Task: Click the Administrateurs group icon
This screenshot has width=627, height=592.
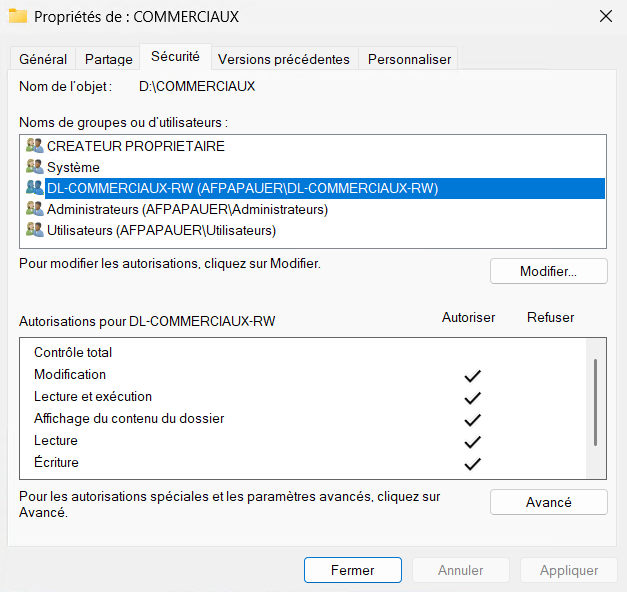Action: (x=35, y=209)
